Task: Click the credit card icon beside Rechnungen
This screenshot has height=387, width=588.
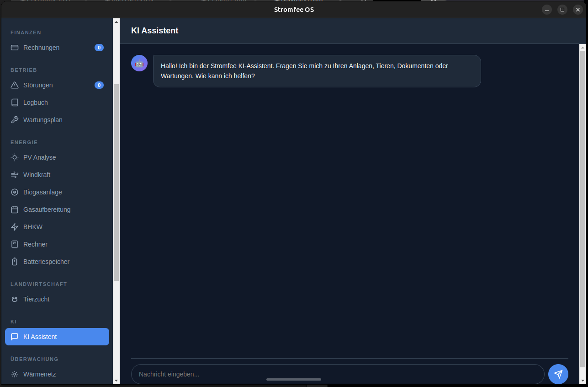Action: (15, 48)
